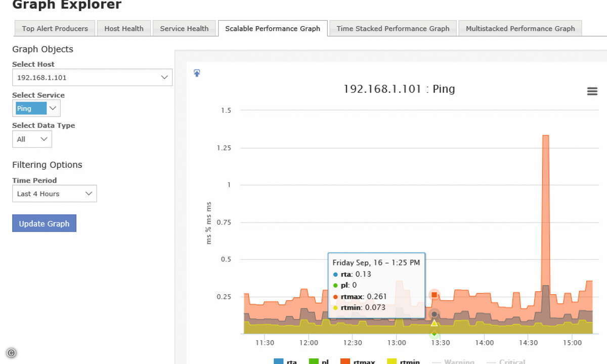Click the tooltip date Friday Sep, 16 - 1:25 PM
This screenshot has width=607, height=364.
click(376, 263)
